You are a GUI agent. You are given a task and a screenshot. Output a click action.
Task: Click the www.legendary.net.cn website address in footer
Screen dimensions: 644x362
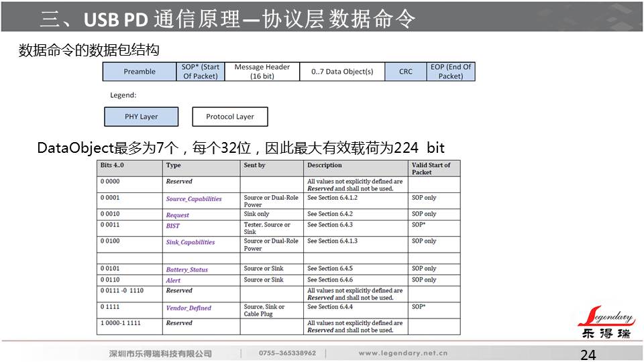[403, 353]
